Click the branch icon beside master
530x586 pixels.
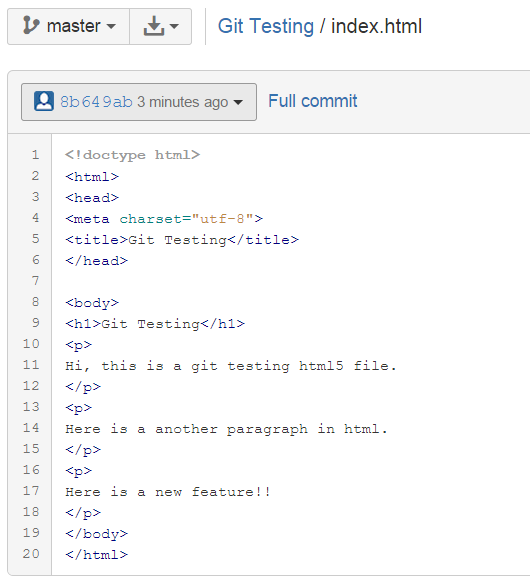coord(31,25)
